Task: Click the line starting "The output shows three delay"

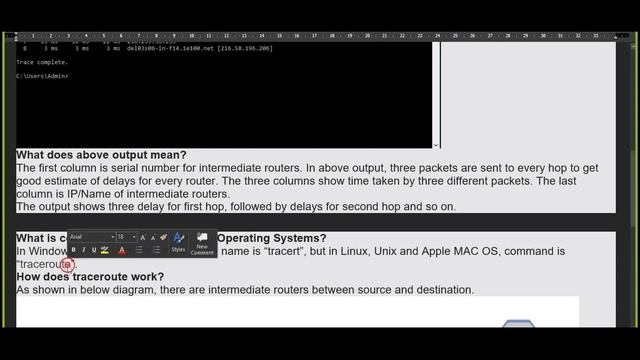Action: tap(236, 207)
